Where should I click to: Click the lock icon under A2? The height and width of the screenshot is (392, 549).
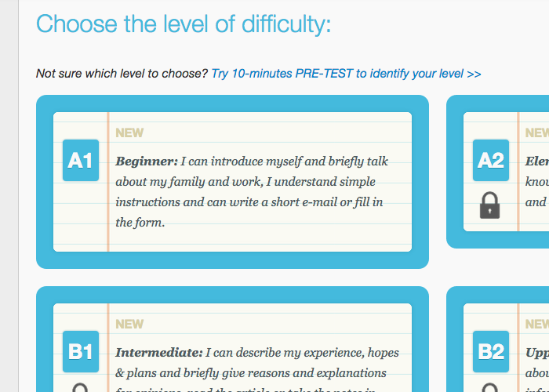[x=490, y=205]
